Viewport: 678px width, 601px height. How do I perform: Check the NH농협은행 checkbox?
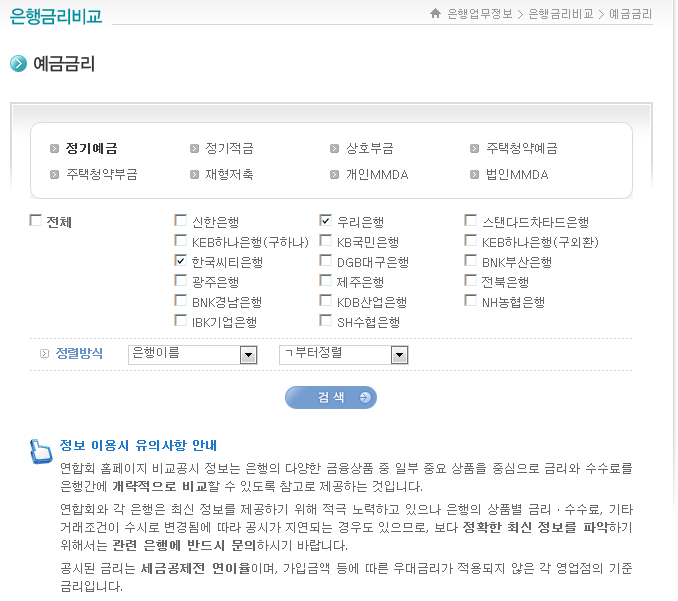[470, 300]
